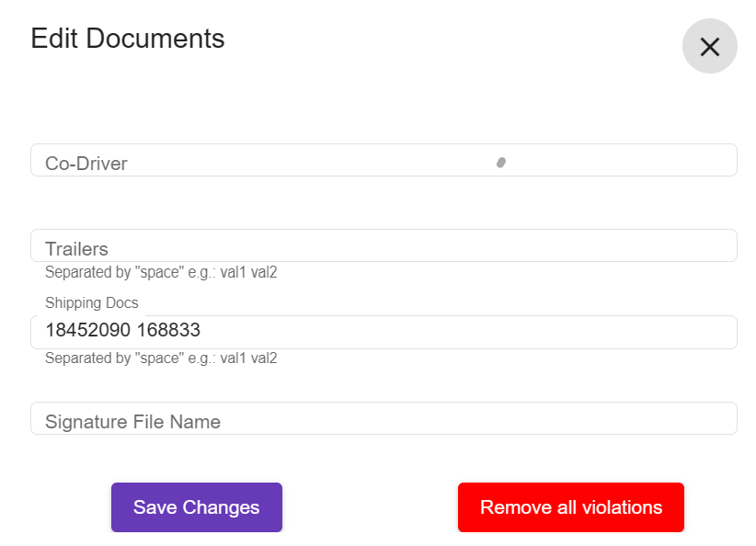The height and width of the screenshot is (546, 756).
Task: Click the Edit Documents dialog title
Action: click(128, 39)
